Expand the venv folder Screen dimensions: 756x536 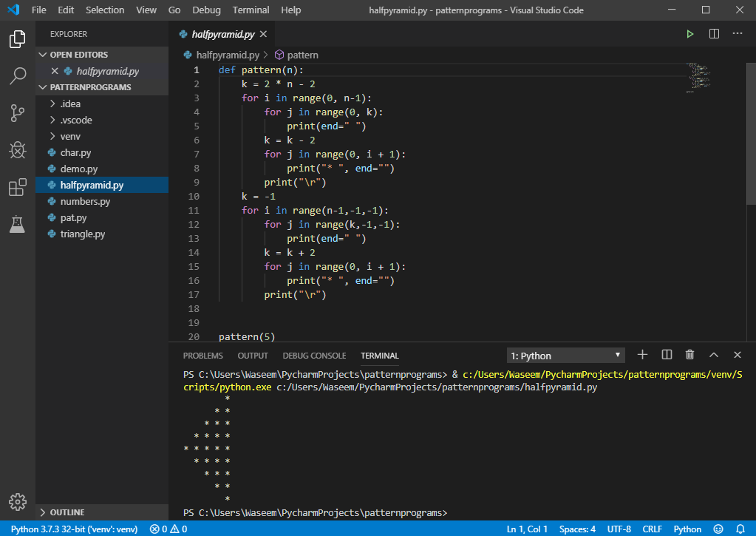pyautogui.click(x=70, y=136)
